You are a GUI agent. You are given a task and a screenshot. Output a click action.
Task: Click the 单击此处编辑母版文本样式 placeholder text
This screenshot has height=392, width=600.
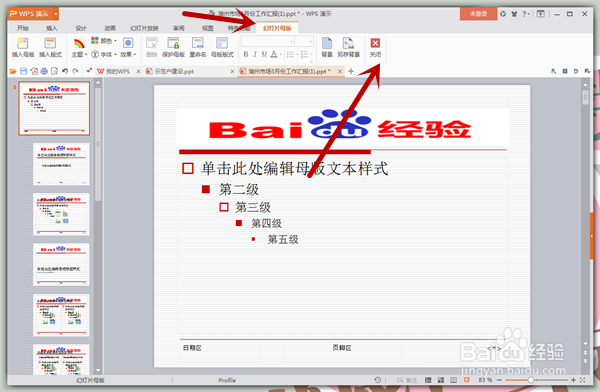pyautogui.click(x=295, y=168)
